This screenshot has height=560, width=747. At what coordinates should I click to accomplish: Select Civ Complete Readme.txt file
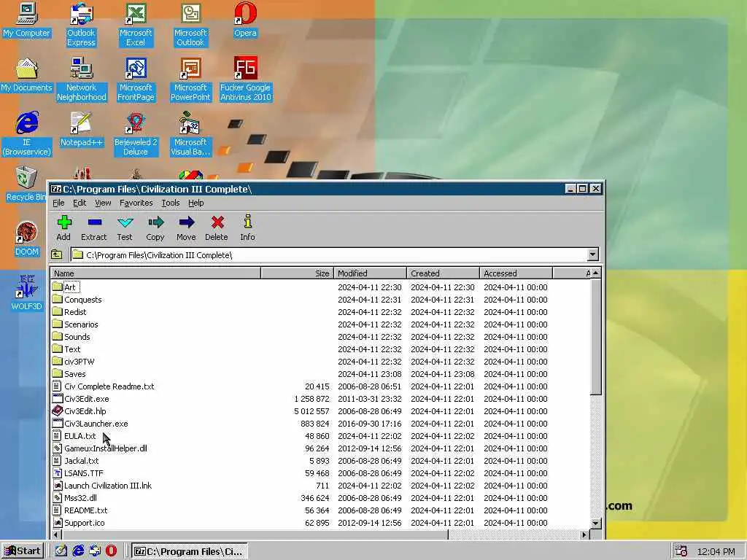[109, 386]
